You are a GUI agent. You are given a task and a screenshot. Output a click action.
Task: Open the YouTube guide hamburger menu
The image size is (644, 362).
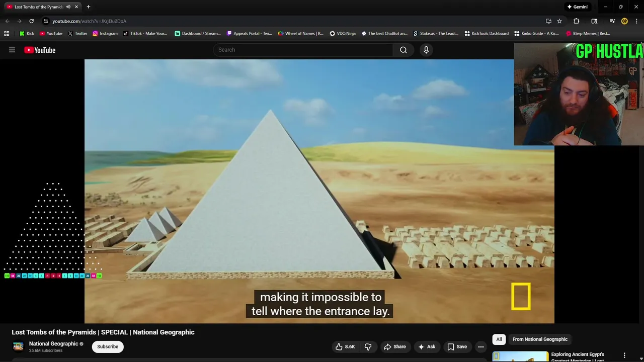12,50
